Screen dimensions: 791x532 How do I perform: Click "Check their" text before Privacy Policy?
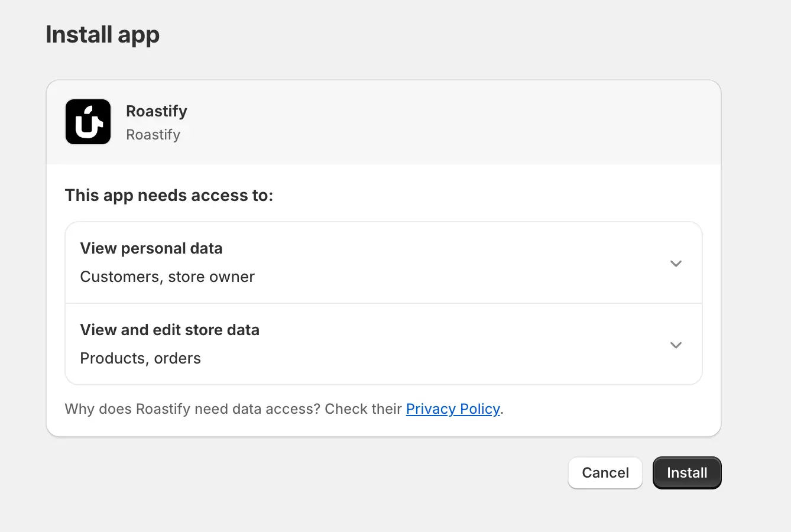363,409
